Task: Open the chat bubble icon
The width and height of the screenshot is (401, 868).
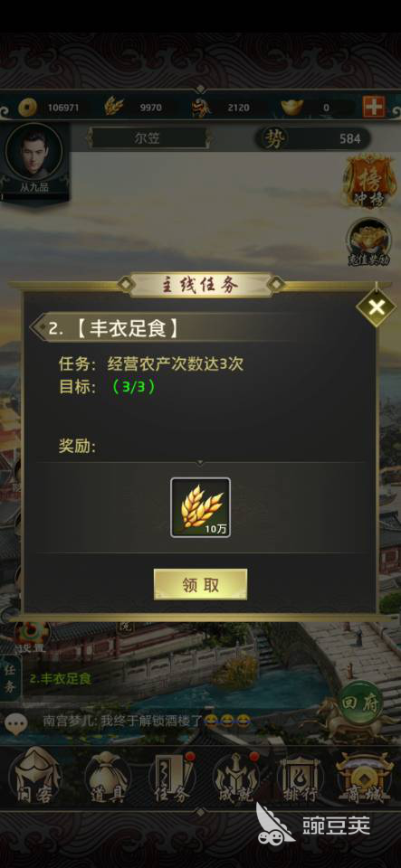Action: 16,722
